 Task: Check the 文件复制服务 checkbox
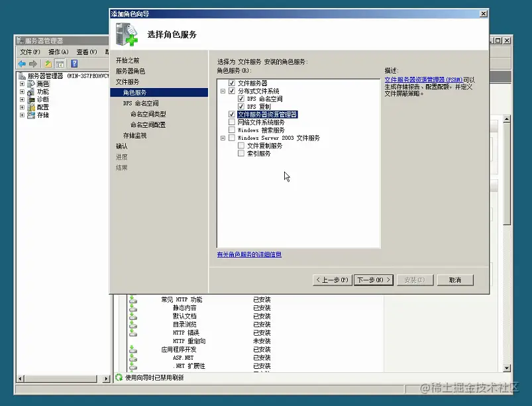[x=241, y=146]
